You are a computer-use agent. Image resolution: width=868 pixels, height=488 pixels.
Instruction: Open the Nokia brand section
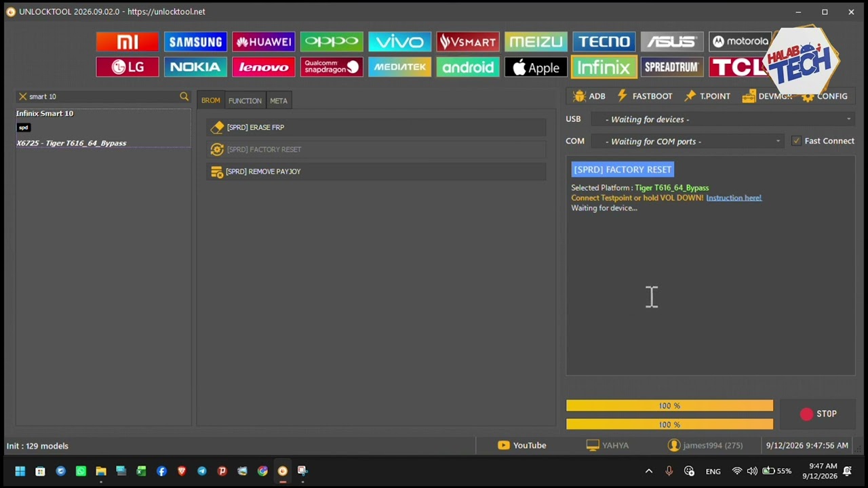pos(195,67)
